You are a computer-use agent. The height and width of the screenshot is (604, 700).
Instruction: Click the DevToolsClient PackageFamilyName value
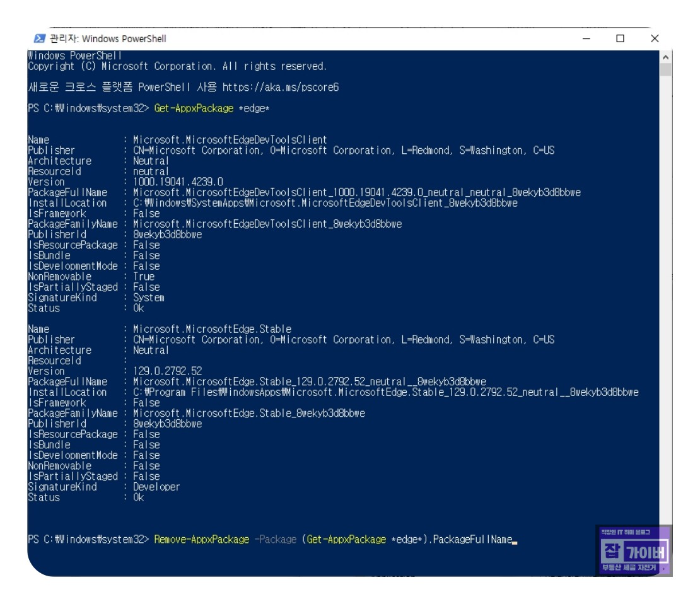click(x=267, y=224)
